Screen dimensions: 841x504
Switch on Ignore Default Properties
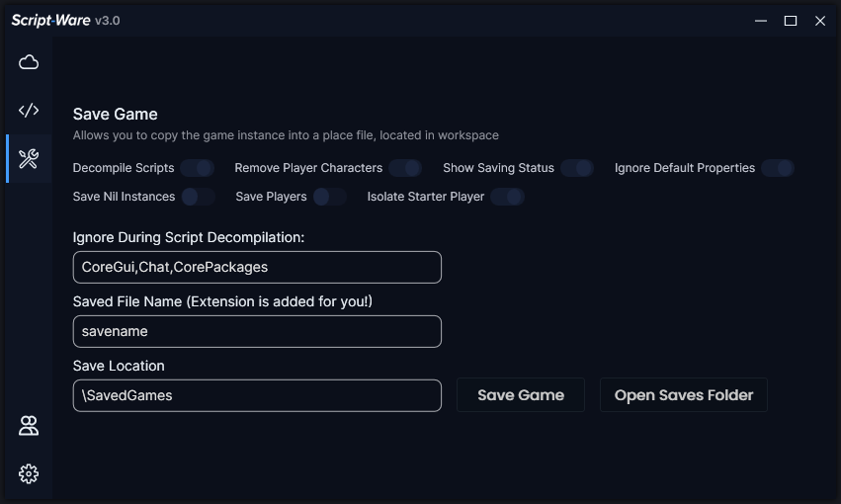click(777, 168)
